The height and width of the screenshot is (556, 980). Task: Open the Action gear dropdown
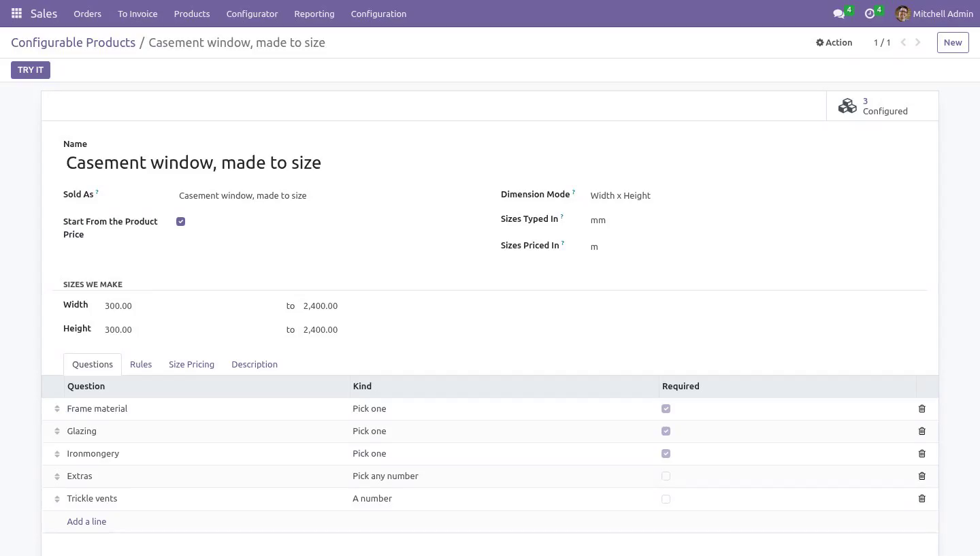[x=834, y=42]
